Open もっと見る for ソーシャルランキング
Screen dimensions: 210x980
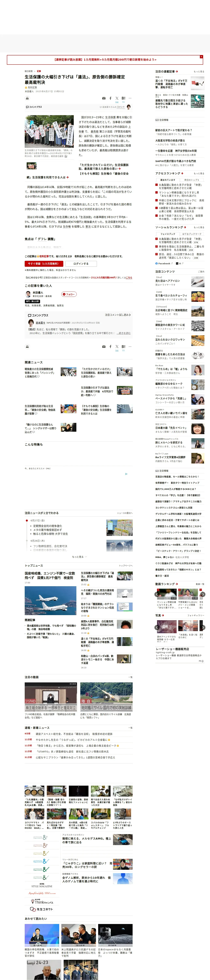tap(199, 228)
